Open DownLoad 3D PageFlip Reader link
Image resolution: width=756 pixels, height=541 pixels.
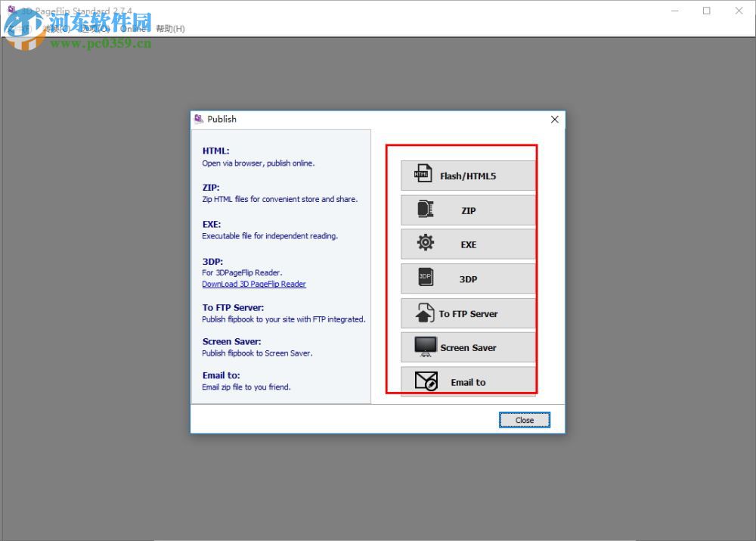pos(253,284)
